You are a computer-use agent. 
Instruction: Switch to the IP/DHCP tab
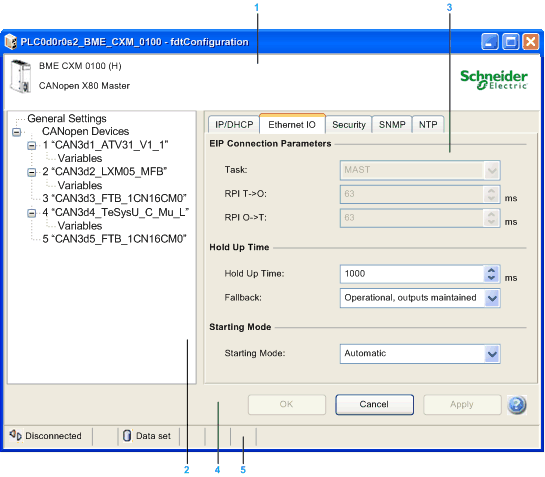[234, 124]
